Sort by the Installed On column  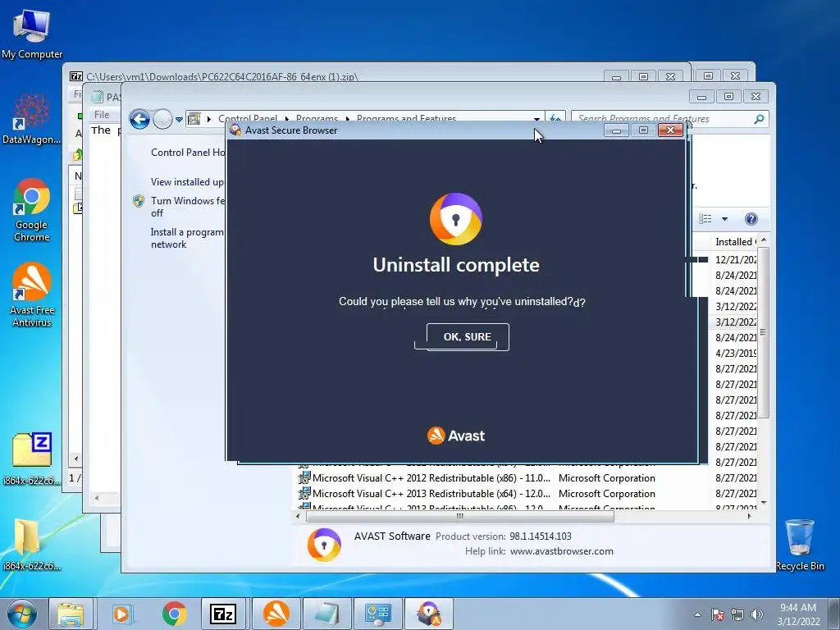point(735,242)
